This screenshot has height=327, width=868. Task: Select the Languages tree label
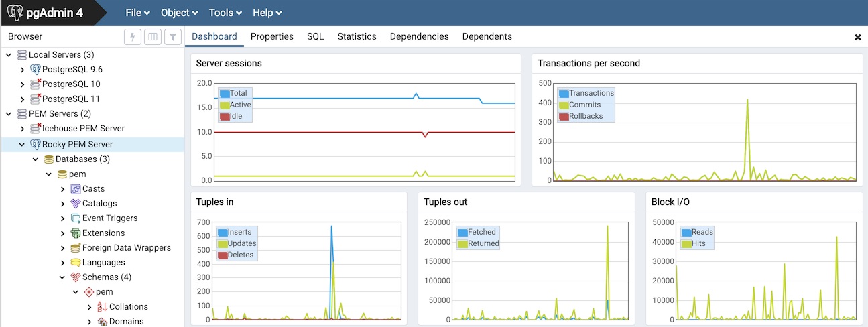pos(104,263)
